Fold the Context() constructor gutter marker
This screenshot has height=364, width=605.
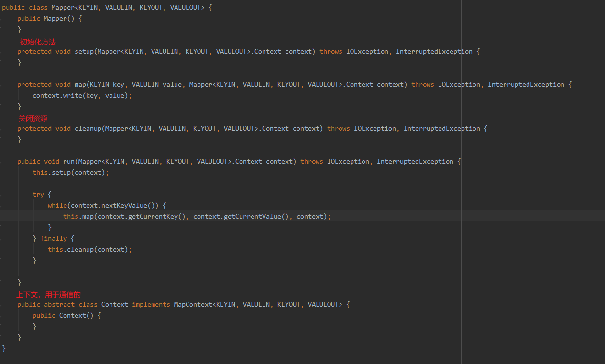(1, 315)
